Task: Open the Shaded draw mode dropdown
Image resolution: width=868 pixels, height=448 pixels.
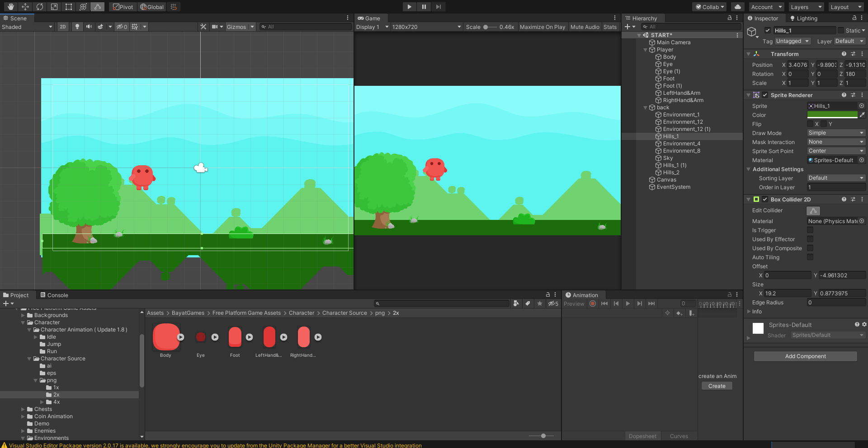Action: (27, 27)
